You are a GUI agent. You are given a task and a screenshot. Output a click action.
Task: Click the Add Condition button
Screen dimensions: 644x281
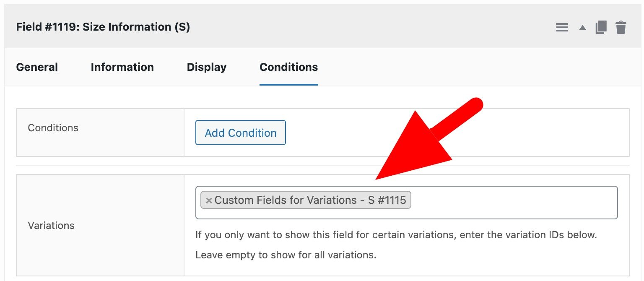coord(240,133)
